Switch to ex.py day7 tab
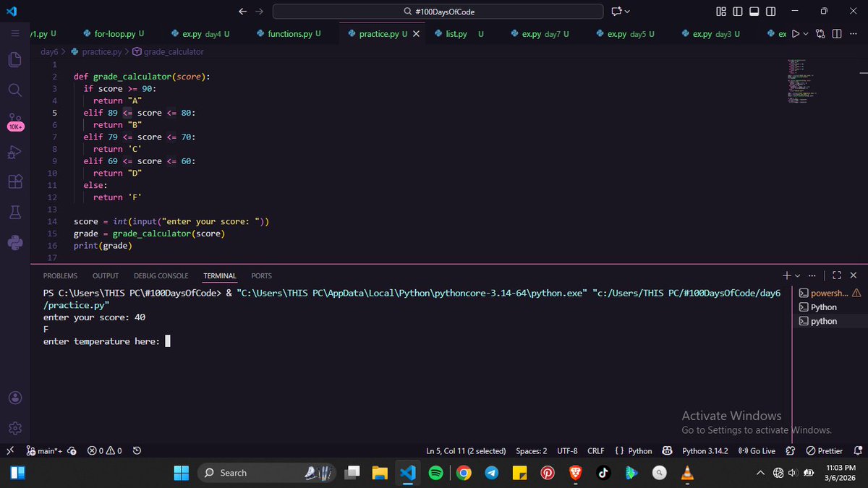The image size is (868, 488). click(539, 34)
